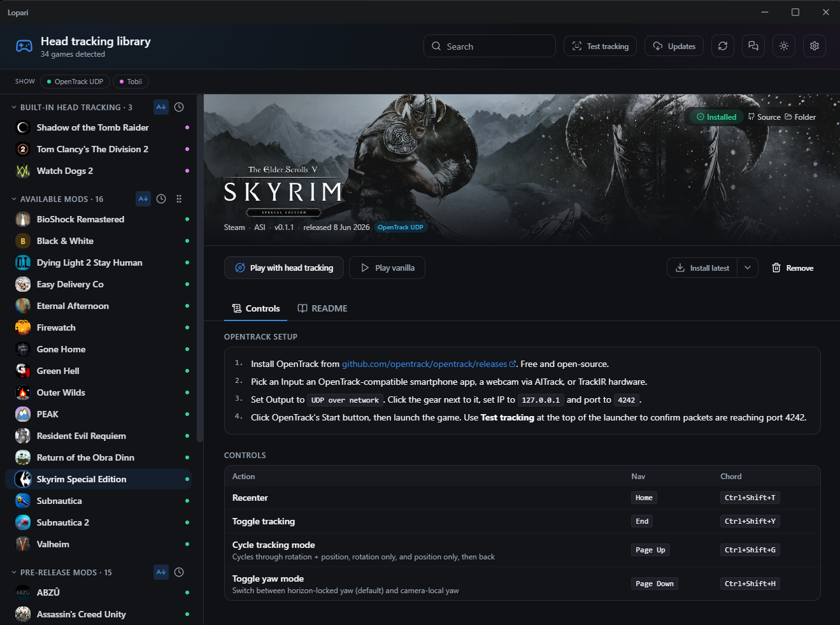Click the 127.0.0.1 IP address value
Screen dimensions: 840x625
(541, 400)
